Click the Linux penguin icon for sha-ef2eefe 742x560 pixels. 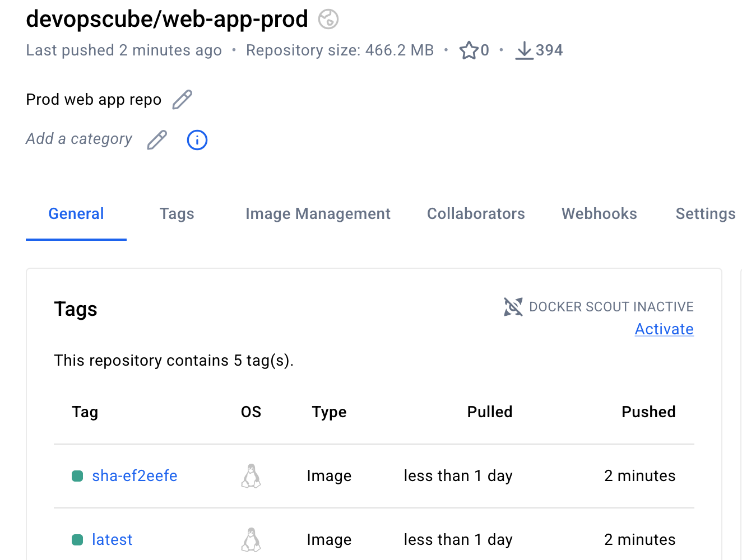251,476
